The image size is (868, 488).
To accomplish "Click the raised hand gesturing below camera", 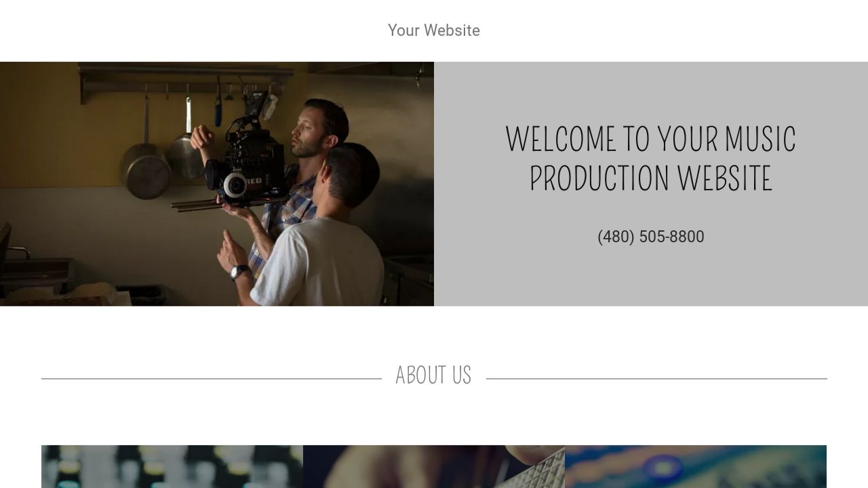I will 232,251.
